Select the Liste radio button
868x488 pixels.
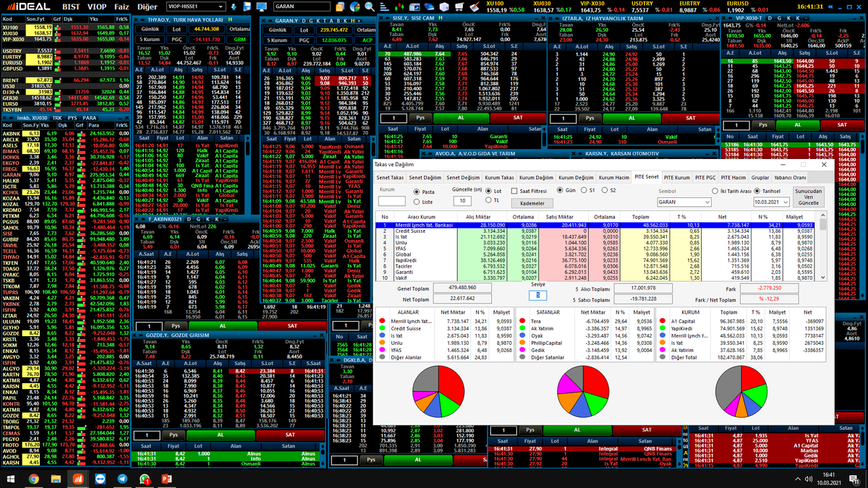pos(416,202)
